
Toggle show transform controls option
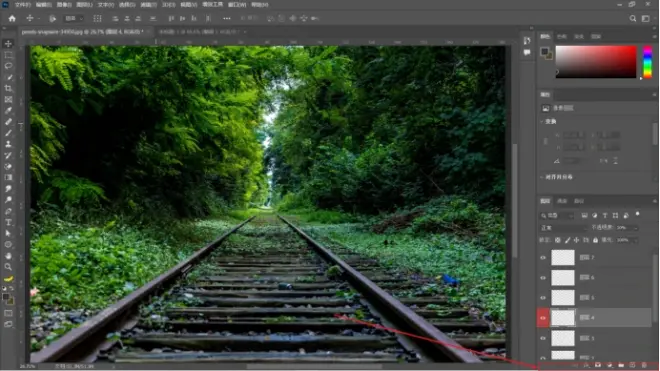click(97, 19)
